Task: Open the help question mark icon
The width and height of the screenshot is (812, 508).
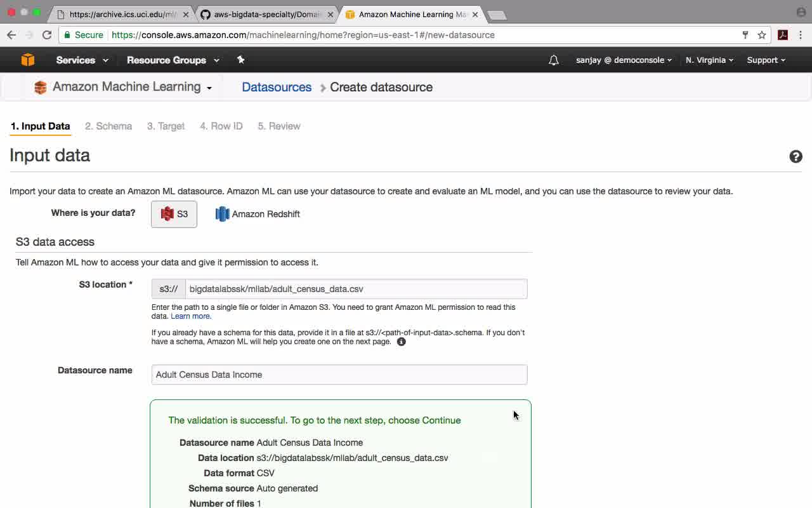Action: tap(796, 156)
